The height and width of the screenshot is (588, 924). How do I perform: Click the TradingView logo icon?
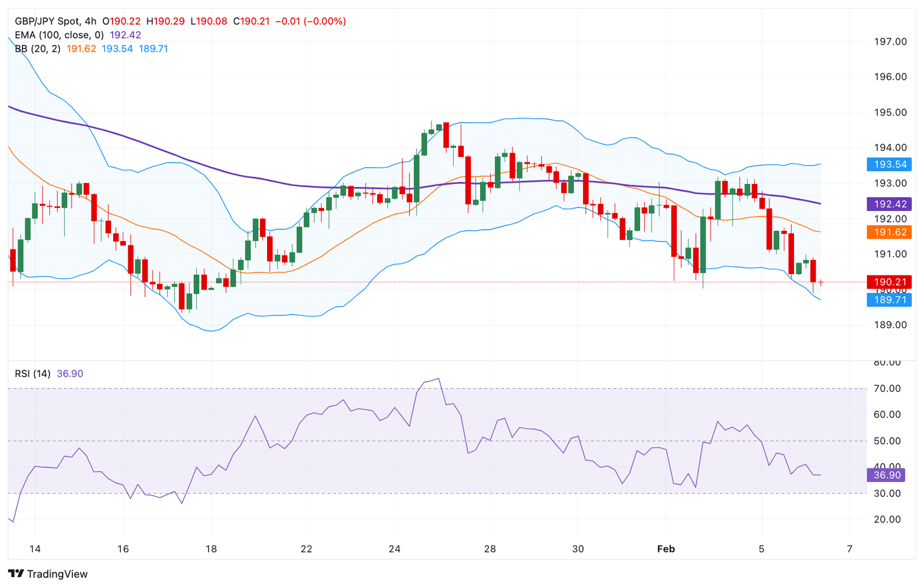point(16,574)
